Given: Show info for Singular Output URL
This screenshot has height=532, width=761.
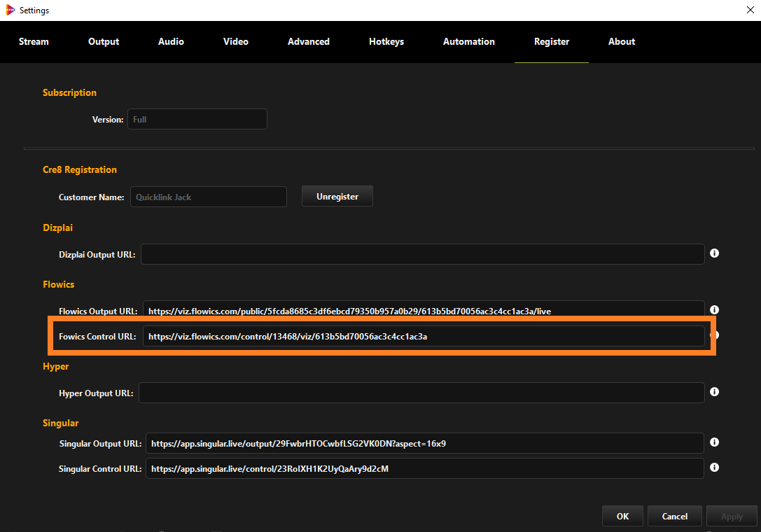Looking at the screenshot, I should 714,442.
